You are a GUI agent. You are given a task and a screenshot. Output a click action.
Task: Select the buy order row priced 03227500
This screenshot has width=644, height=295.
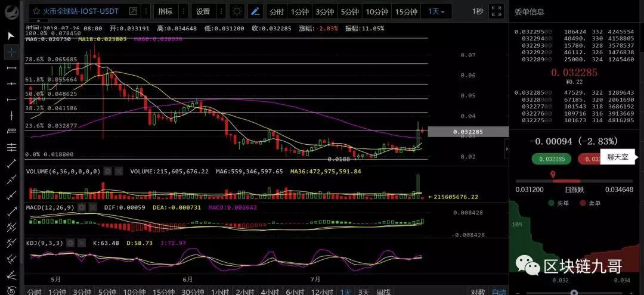point(574,120)
